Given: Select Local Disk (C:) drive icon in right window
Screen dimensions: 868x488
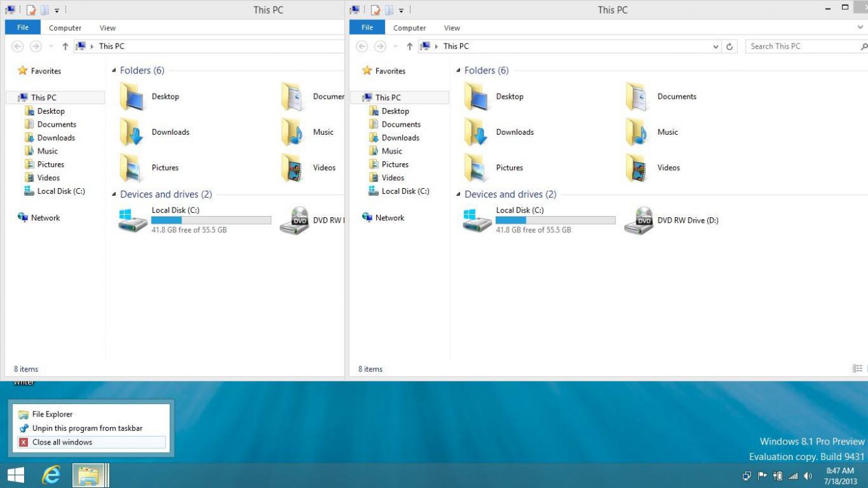Looking at the screenshot, I should click(477, 220).
